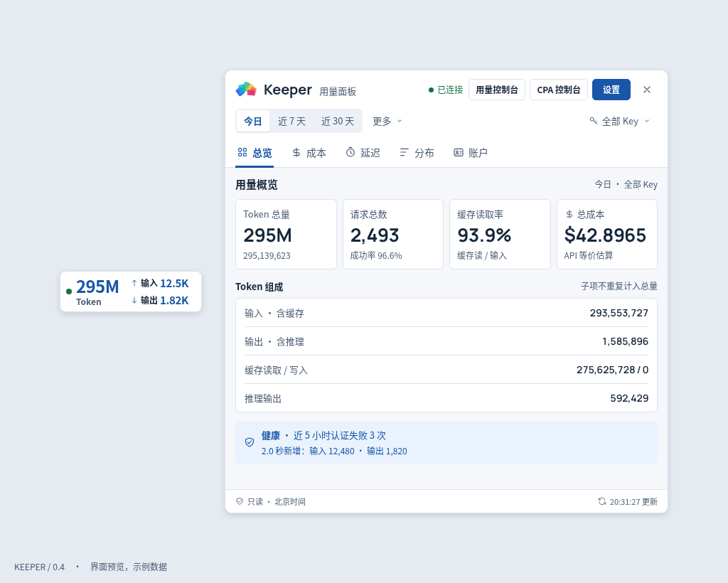Click the blue 设置 button
The height and width of the screenshot is (583, 728).
pyautogui.click(x=611, y=90)
